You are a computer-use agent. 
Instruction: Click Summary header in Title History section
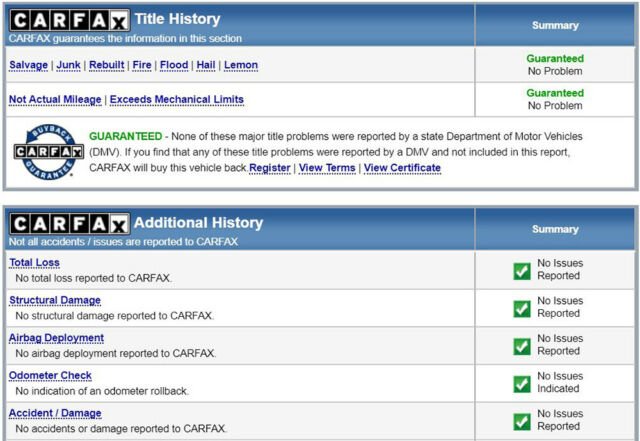click(555, 25)
